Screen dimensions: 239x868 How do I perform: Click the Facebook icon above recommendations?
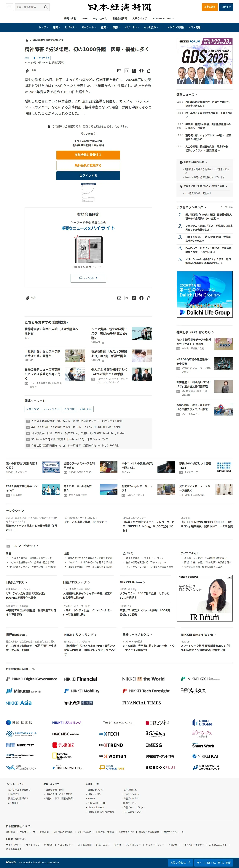(x=141, y=298)
